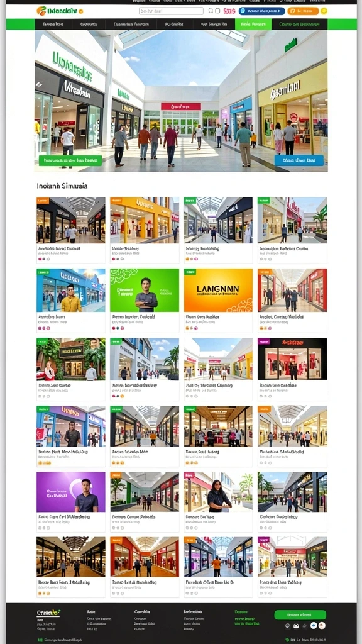The image size is (362, 644).
Task: Click the second outline icon beside search box
Action: click(218, 11)
